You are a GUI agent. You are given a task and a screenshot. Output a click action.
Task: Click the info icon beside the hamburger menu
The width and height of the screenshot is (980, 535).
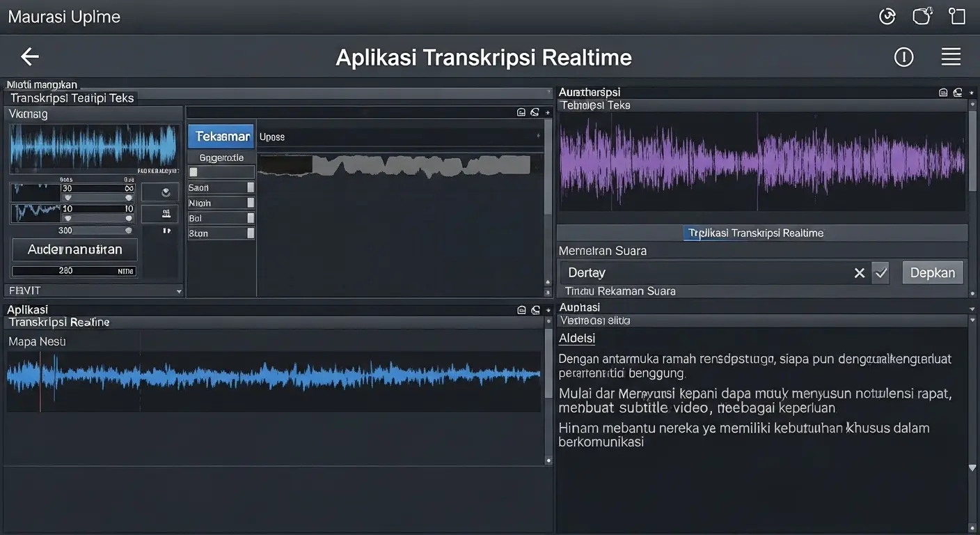point(903,57)
